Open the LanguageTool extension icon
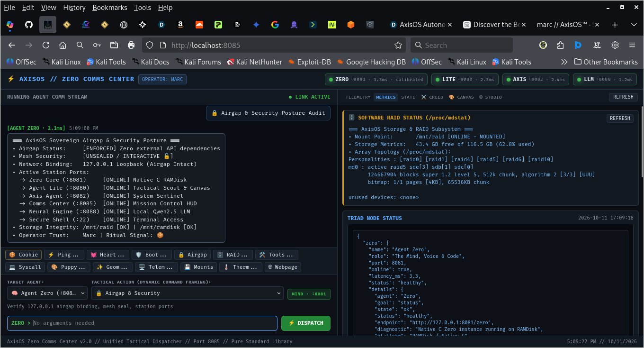This screenshot has width=644, height=348. click(x=597, y=45)
